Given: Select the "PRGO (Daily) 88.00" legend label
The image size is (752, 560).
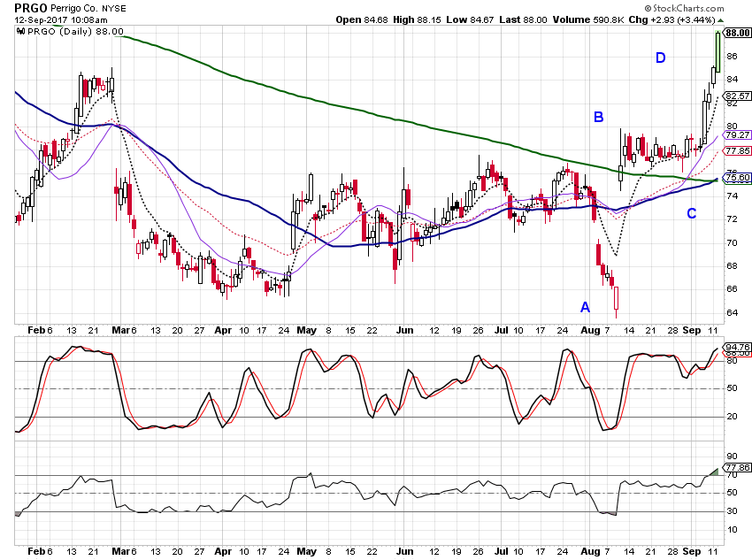Looking at the screenshot, I should (x=75, y=32).
